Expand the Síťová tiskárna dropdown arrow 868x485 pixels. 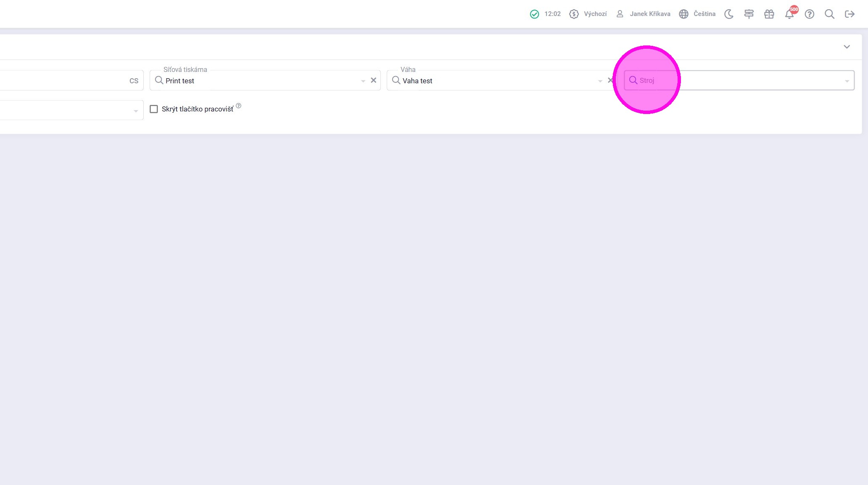[363, 81]
